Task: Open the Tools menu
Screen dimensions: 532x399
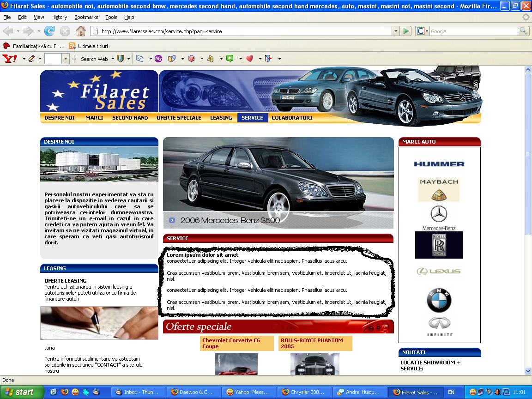Action: [111, 17]
